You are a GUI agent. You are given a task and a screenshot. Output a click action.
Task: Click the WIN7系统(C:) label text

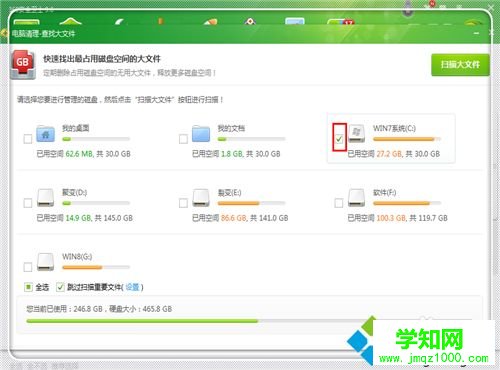point(394,128)
